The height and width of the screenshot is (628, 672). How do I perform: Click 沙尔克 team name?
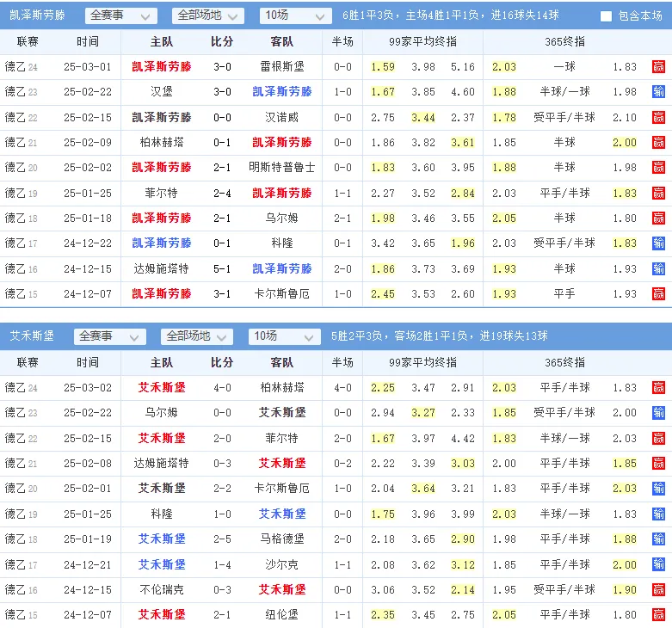[282, 564]
